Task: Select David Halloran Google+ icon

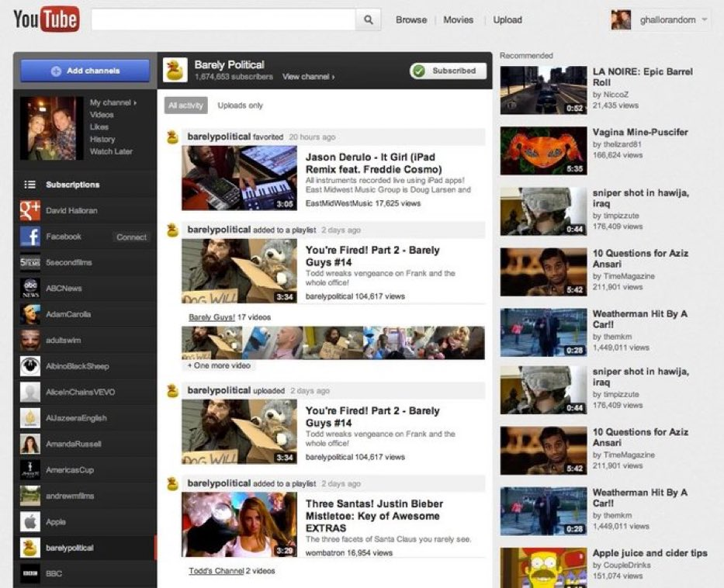Action: pyautogui.click(x=30, y=210)
